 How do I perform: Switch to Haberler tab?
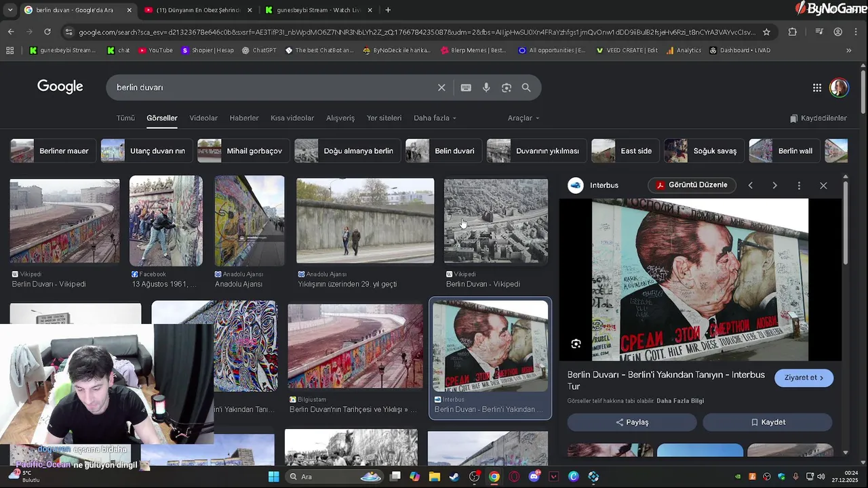click(244, 118)
